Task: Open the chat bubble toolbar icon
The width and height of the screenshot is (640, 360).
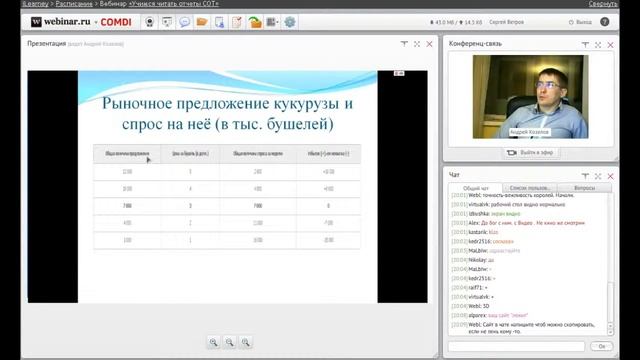Action: tap(184, 22)
